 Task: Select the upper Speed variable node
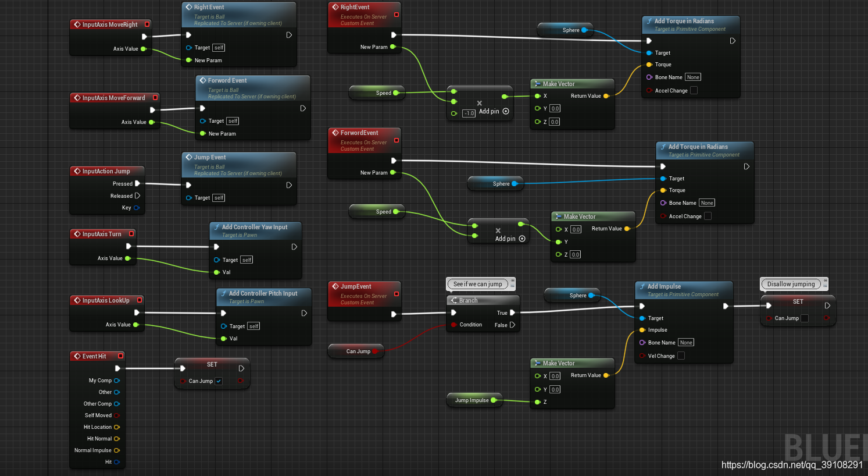click(x=376, y=93)
